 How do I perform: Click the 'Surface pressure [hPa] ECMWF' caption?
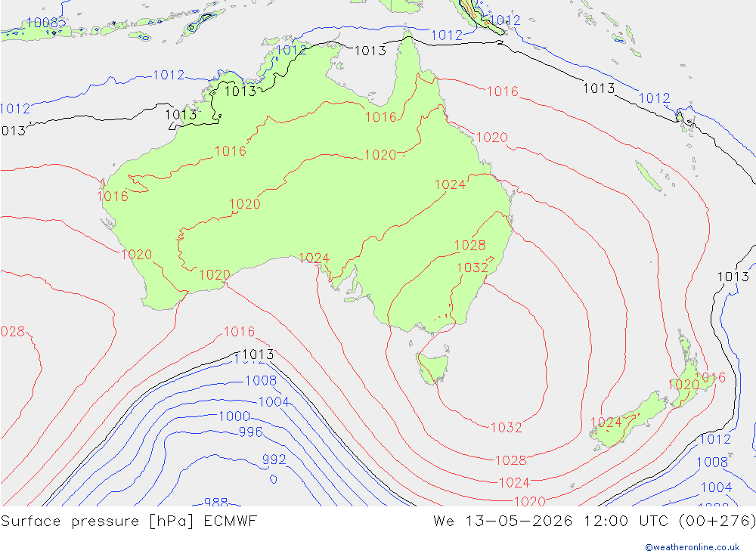[x=129, y=522]
